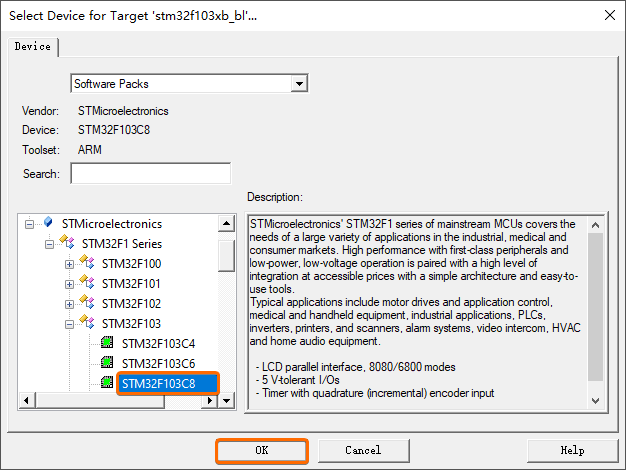Confirm selection with OK button

coord(262,451)
